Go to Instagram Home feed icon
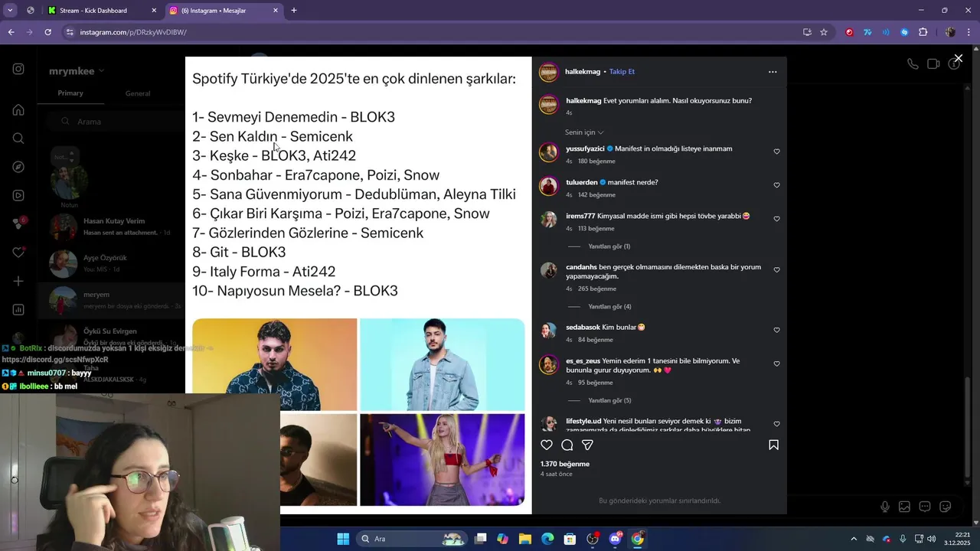 [x=18, y=109]
